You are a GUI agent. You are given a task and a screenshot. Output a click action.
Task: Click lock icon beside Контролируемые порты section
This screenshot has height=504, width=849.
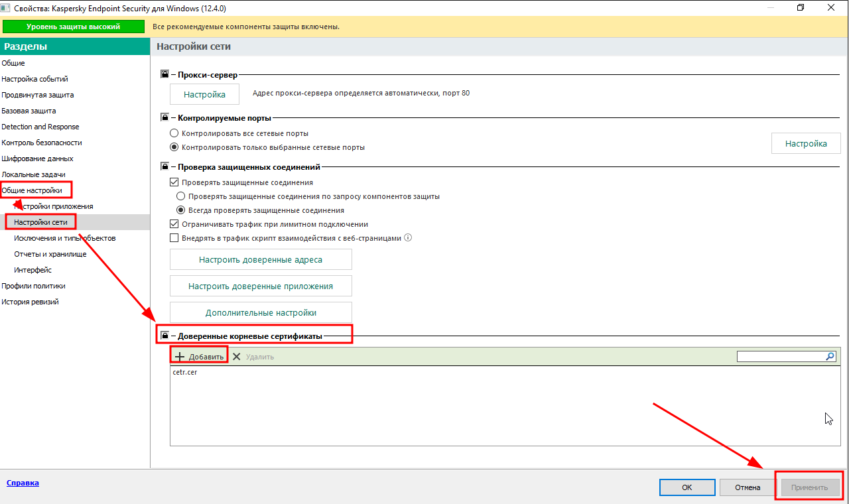coord(164,118)
